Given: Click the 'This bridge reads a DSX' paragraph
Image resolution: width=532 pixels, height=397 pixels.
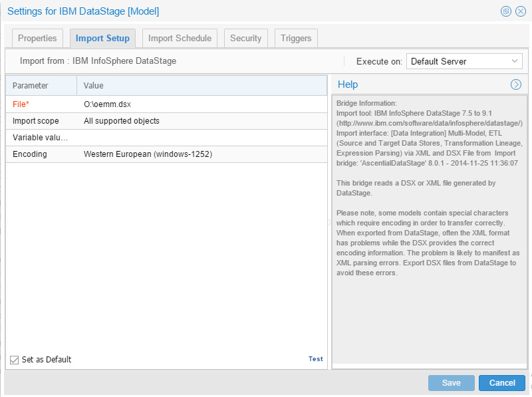Looking at the screenshot, I should [x=416, y=188].
